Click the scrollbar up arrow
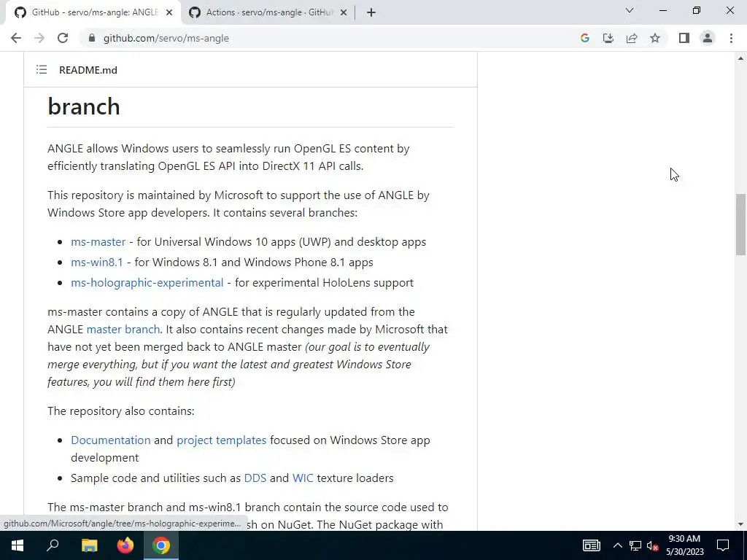Viewport: 747px width, 560px height. click(740, 58)
